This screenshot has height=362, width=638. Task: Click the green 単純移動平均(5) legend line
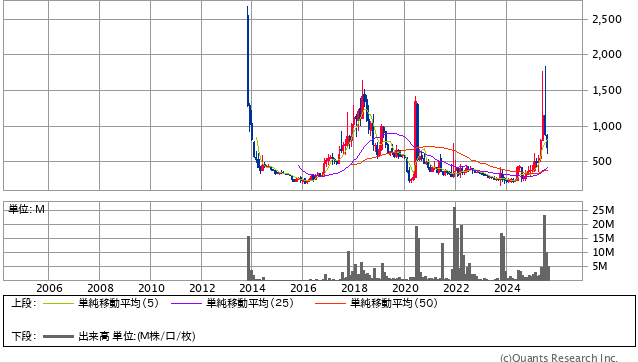58,303
